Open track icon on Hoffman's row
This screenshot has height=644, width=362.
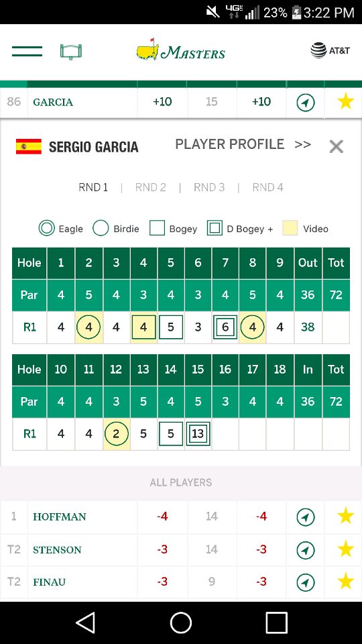coord(306,517)
